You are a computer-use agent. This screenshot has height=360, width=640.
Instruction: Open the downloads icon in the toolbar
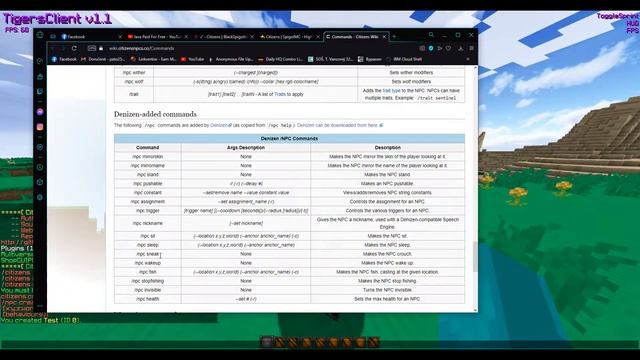(460, 48)
